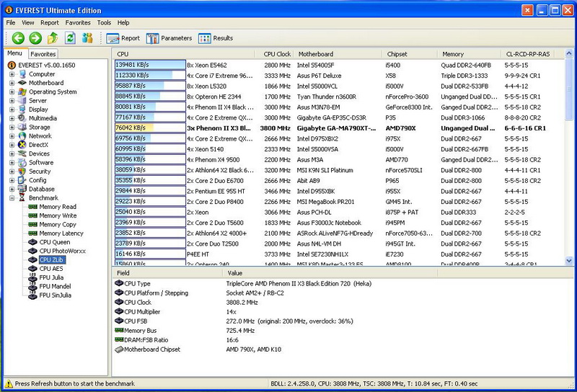Click the Users toolbar icon
The width and height of the screenshot is (577, 392).
[87, 38]
